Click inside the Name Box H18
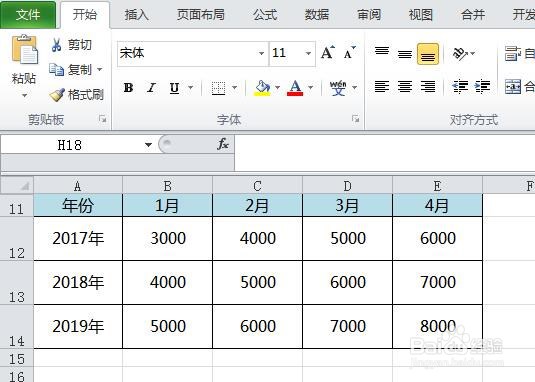 70,145
